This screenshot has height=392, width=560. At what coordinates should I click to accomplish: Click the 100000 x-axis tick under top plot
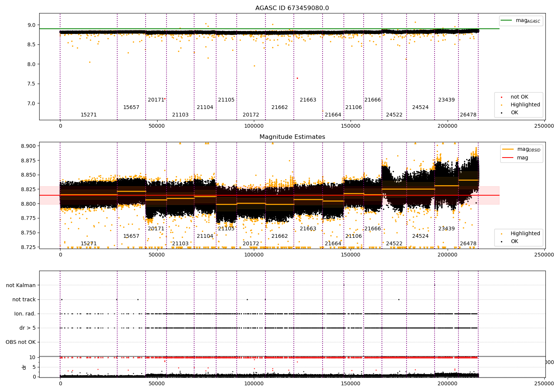[x=254, y=126]
